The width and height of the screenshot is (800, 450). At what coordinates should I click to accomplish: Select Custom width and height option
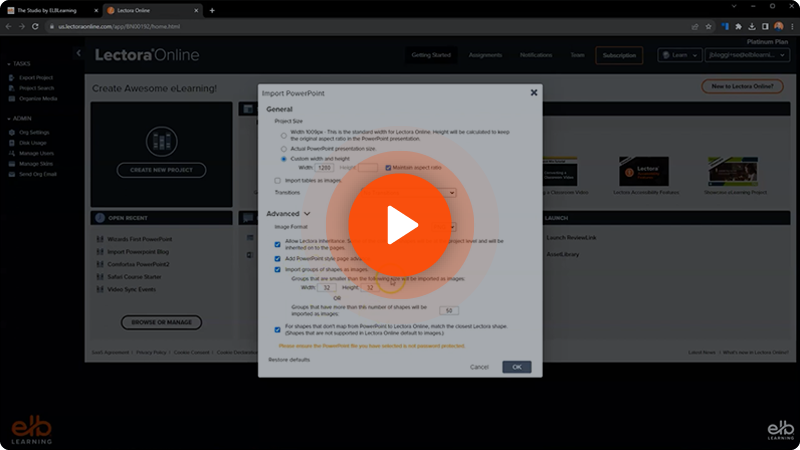pos(284,159)
